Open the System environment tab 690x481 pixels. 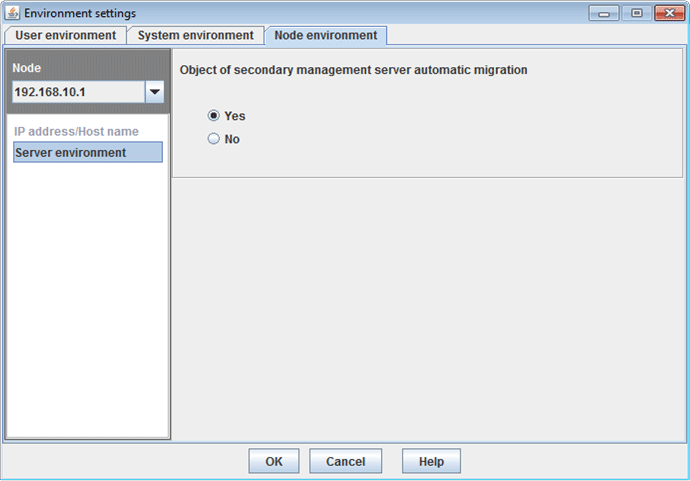[195, 35]
